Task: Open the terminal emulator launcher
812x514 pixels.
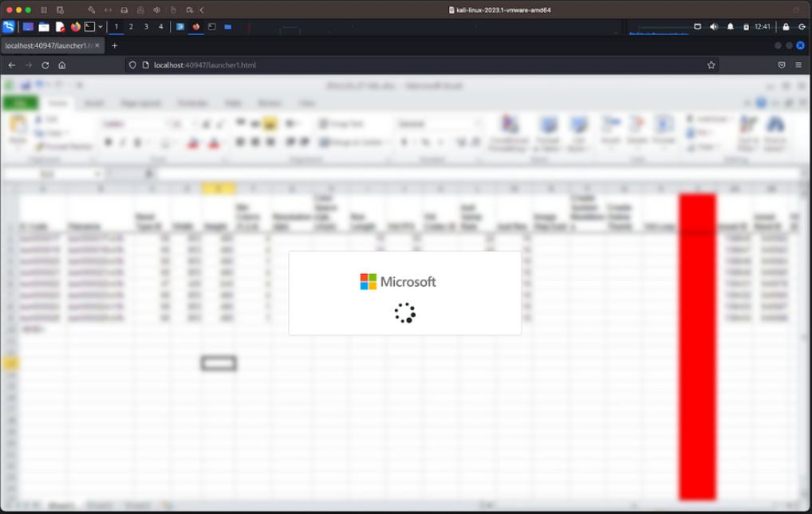Action: coord(89,26)
